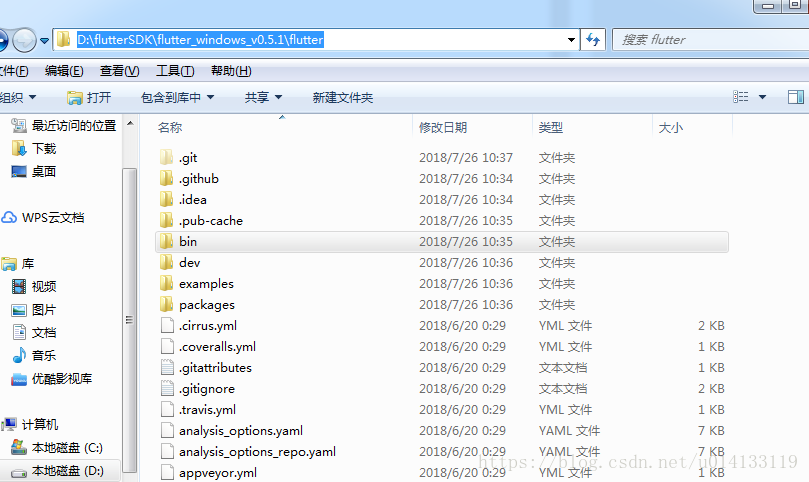Select the 优酷影视库 library

[52, 378]
